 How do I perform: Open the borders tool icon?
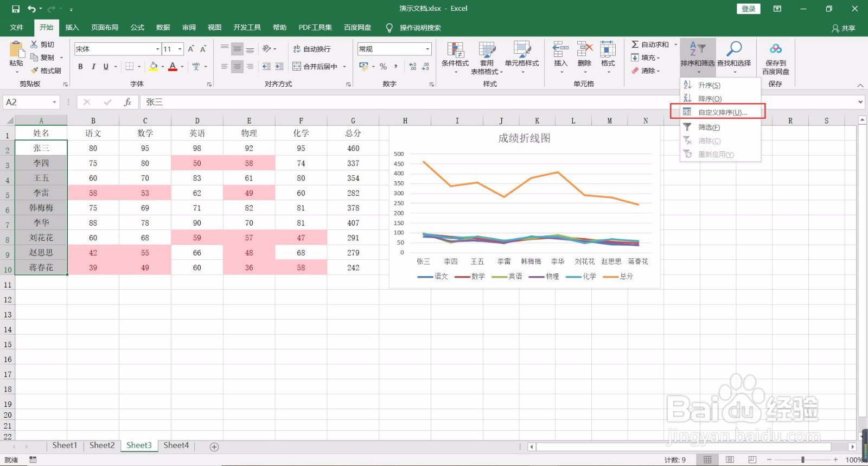click(x=130, y=66)
